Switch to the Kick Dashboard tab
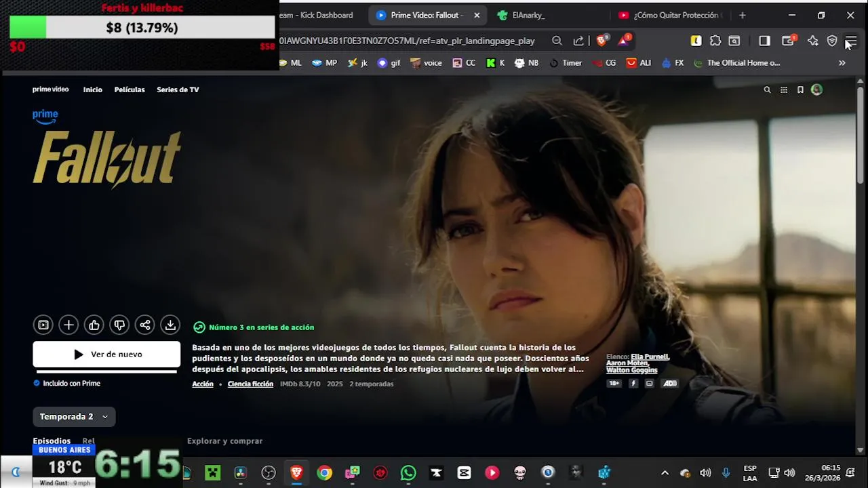Viewport: 868px width, 488px height. (315, 15)
